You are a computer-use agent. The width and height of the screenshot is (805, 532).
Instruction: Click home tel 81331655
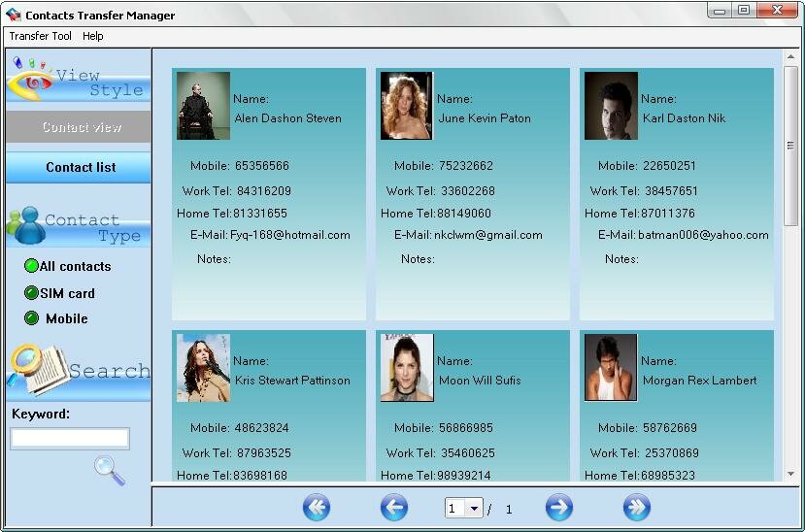pos(260,213)
